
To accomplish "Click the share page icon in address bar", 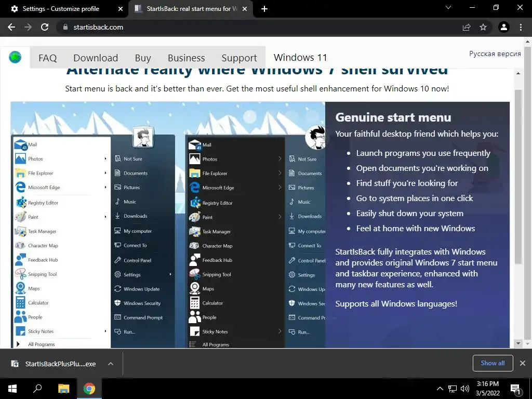I will (467, 27).
